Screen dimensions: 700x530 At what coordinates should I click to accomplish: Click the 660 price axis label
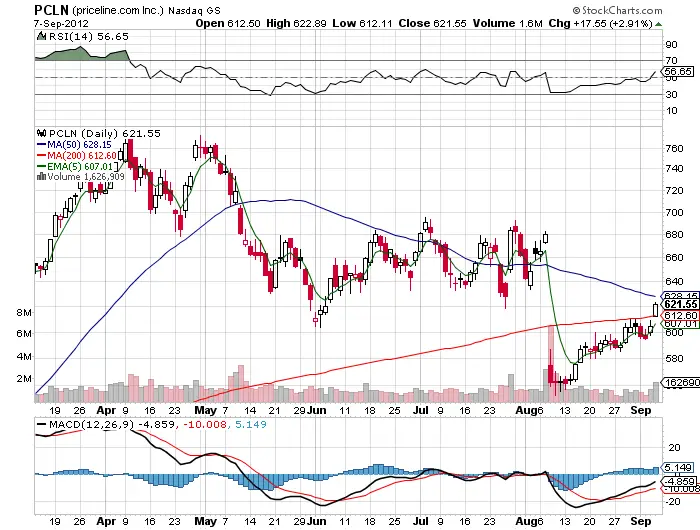pos(675,257)
